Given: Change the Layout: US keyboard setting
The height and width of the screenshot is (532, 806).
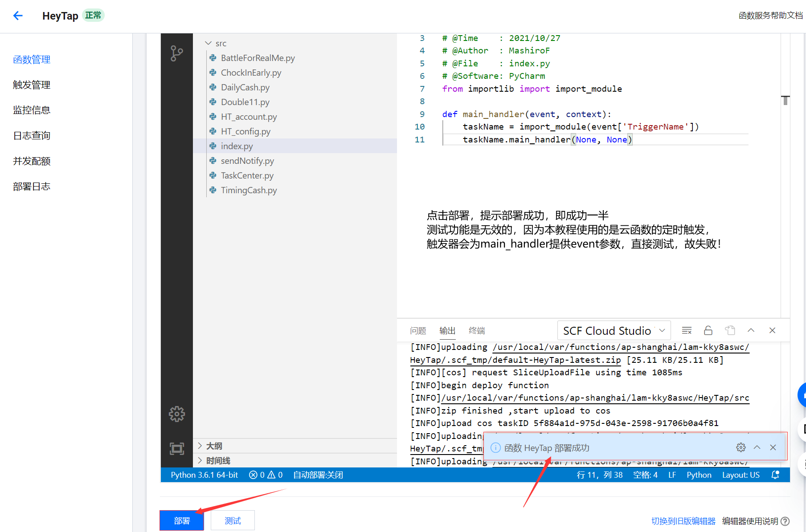Looking at the screenshot, I should [741, 475].
